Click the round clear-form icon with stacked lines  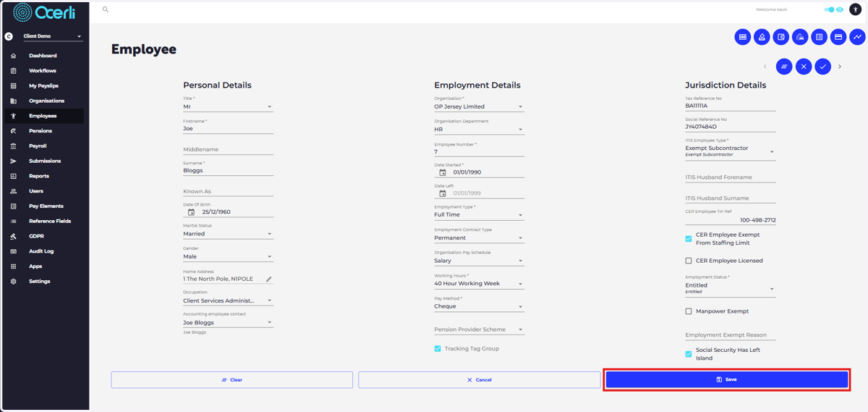[784, 67]
